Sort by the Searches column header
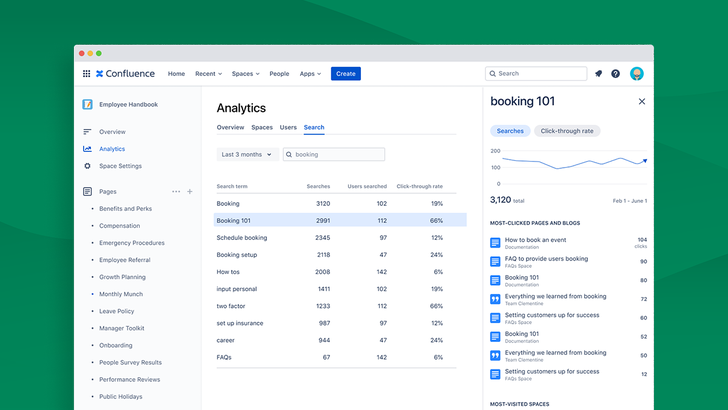The height and width of the screenshot is (410, 728). (x=318, y=186)
